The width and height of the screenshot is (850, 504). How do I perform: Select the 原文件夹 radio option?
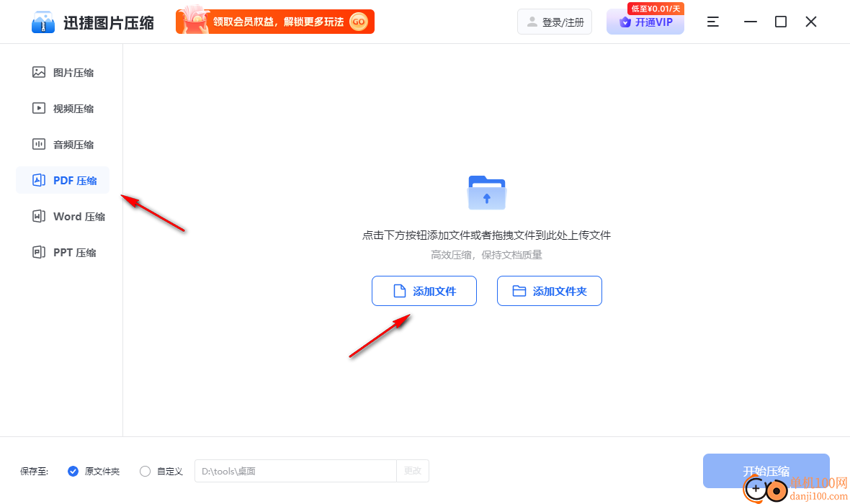[73, 471]
